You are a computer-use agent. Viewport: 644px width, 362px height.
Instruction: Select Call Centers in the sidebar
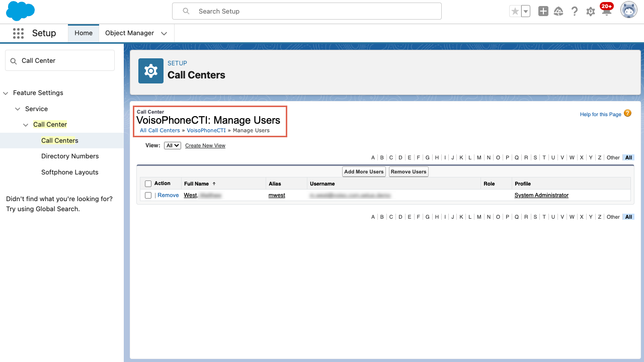point(60,140)
